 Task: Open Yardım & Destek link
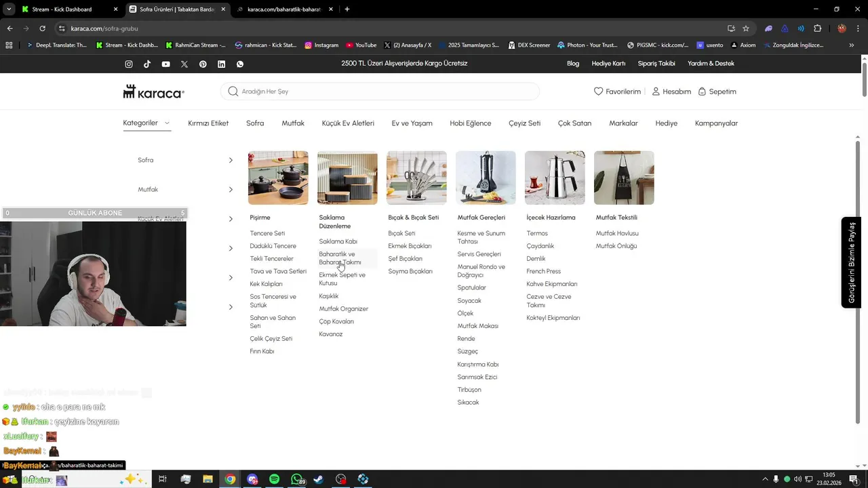[711, 64]
